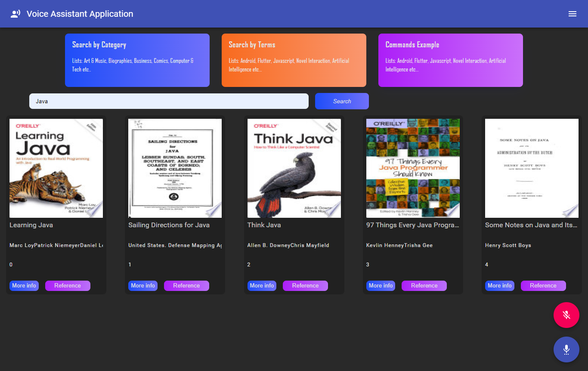Click Reference for Think Java

(x=305, y=286)
